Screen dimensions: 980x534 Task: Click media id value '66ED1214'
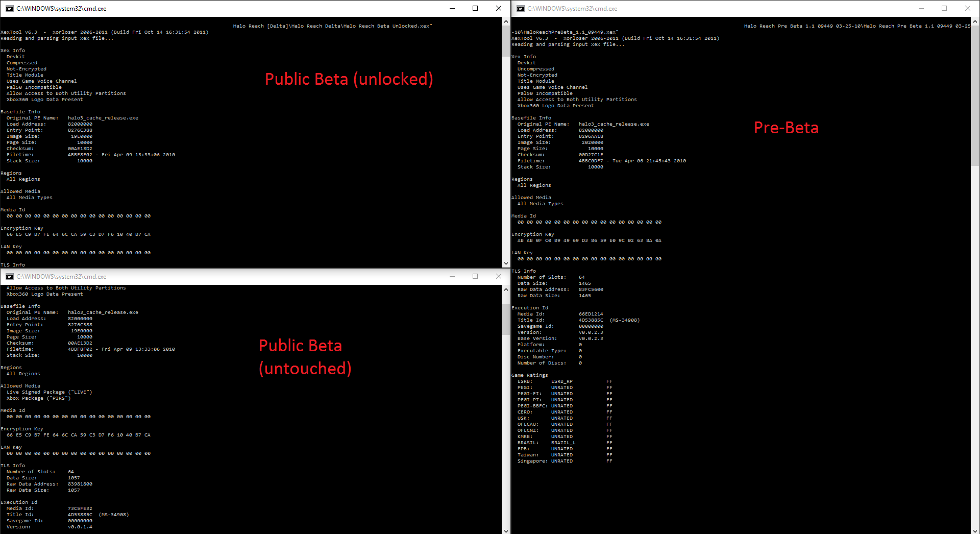pyautogui.click(x=591, y=314)
